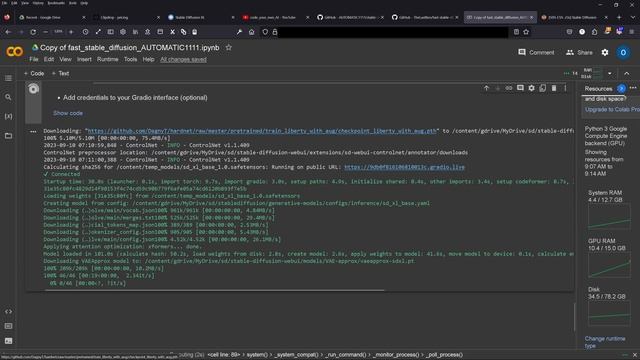This screenshot has width=640, height=360.
Task: Click the Disk usage graph
Action: coord(609,313)
